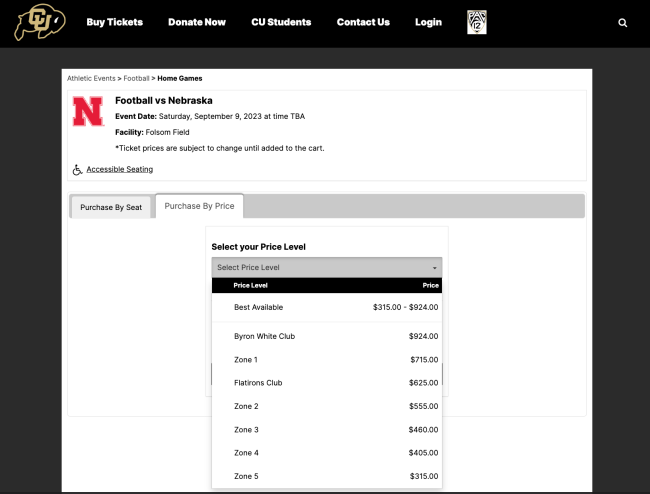Screen dimensions: 650x494
Task: Click the ticket prices disclaimer text
Action: click(x=220, y=148)
